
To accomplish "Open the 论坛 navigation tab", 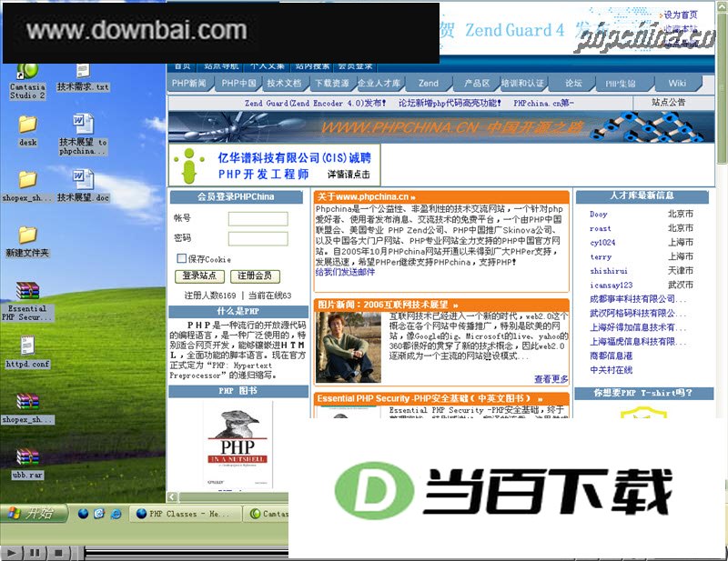I will point(573,84).
